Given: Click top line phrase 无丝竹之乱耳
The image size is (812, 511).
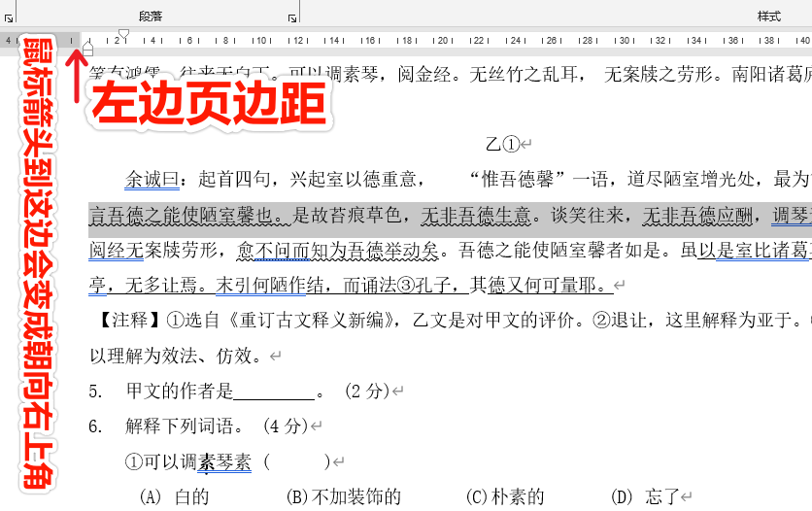Looking at the screenshot, I should (x=523, y=75).
